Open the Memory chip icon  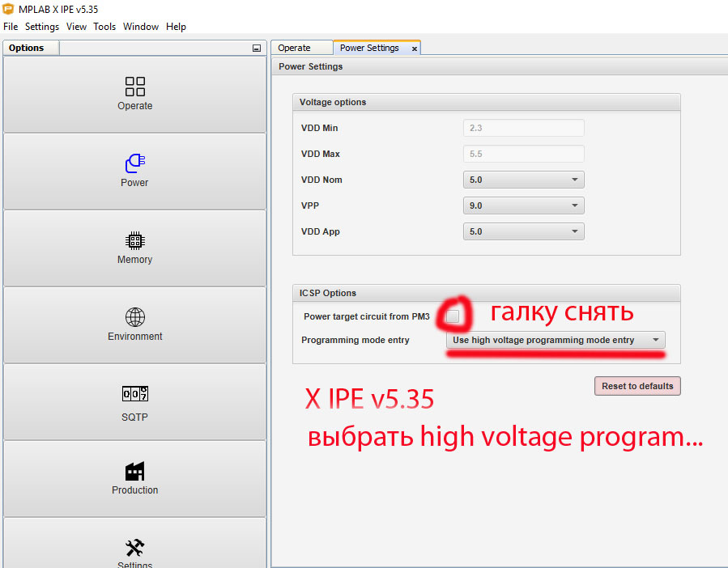coord(135,241)
